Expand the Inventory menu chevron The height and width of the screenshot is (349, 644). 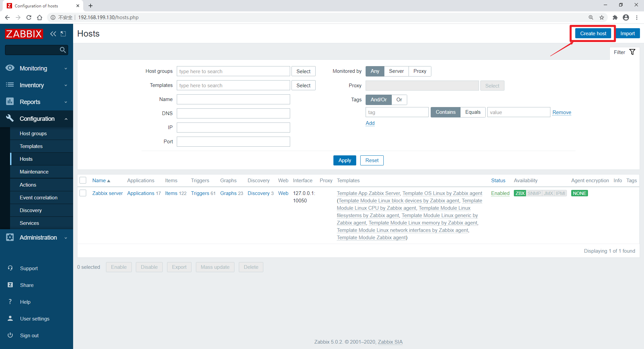click(x=66, y=85)
